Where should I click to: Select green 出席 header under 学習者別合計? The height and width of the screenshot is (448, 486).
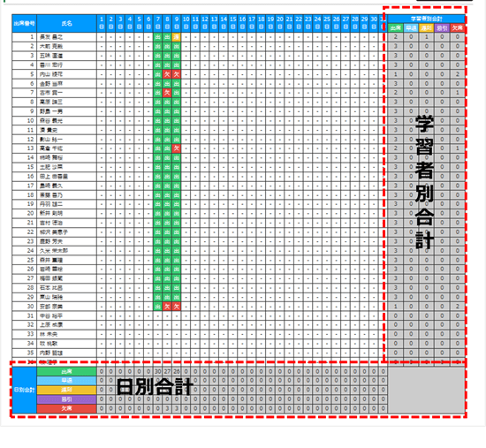tap(396, 28)
